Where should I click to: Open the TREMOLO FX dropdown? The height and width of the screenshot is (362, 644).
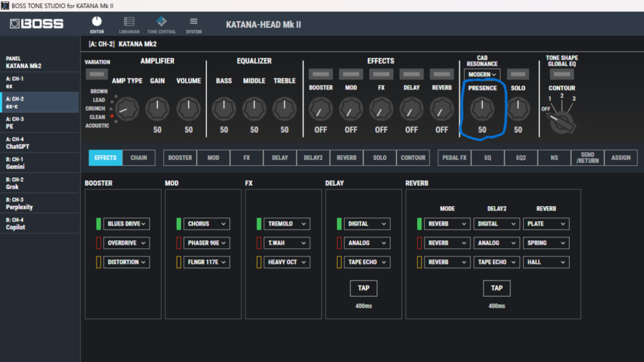click(x=287, y=224)
